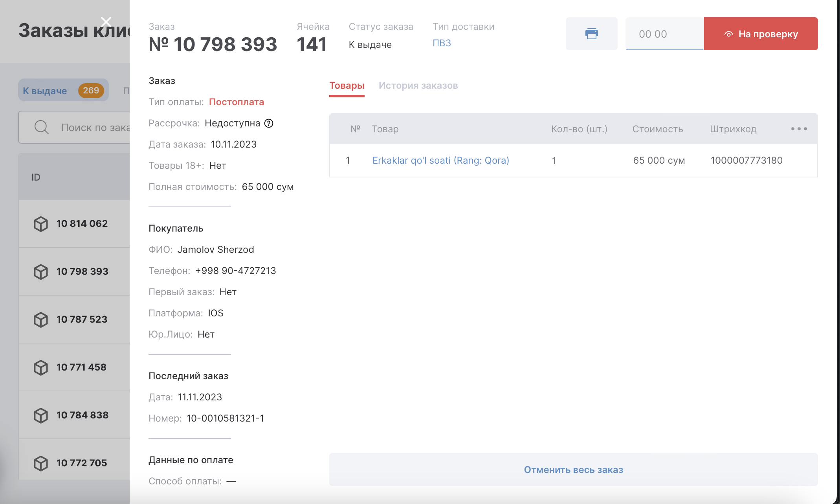The height and width of the screenshot is (504, 840).
Task: Close the order panel with X
Action: pos(106,21)
